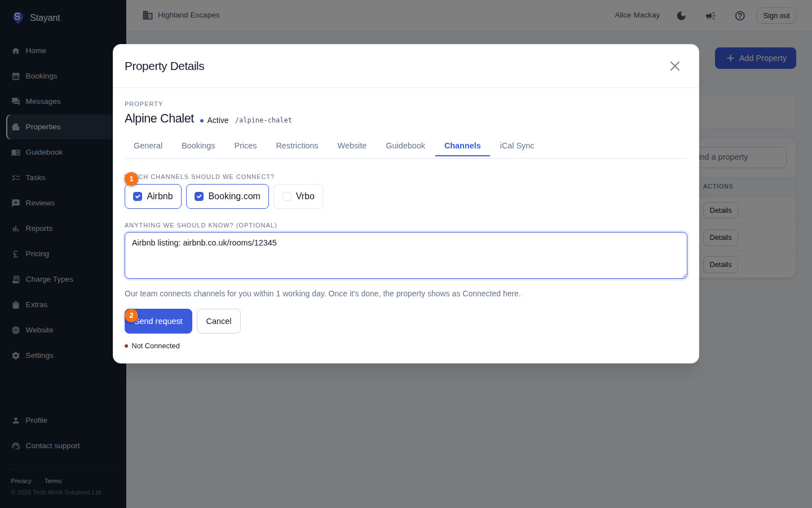This screenshot has height=508, width=812.
Task: Click the Add Property button
Action: [756, 58]
